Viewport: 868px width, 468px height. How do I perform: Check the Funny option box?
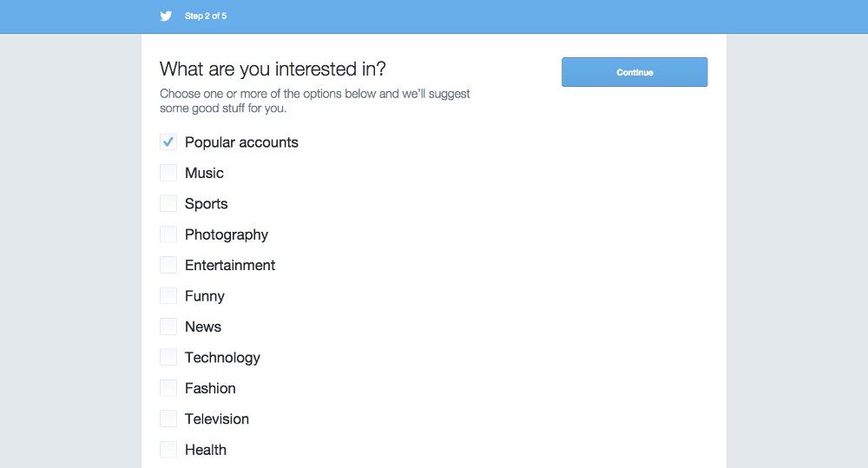[x=168, y=296]
